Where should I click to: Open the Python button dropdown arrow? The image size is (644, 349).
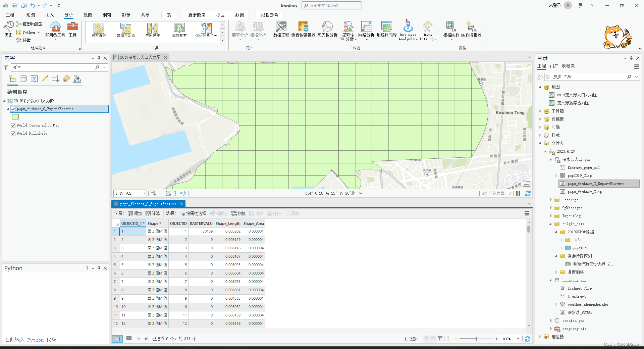(39, 33)
